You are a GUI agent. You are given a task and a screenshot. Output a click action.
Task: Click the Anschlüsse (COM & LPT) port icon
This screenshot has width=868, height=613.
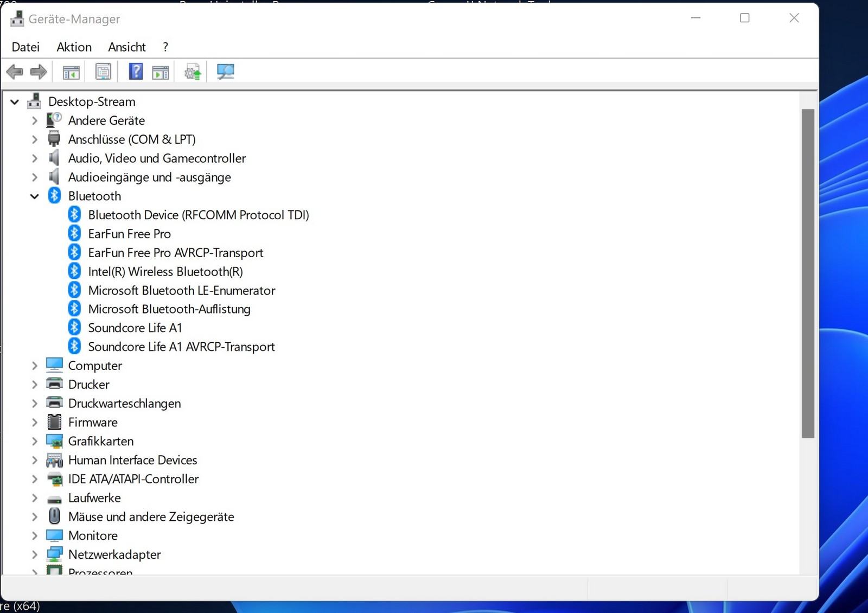pos(54,139)
